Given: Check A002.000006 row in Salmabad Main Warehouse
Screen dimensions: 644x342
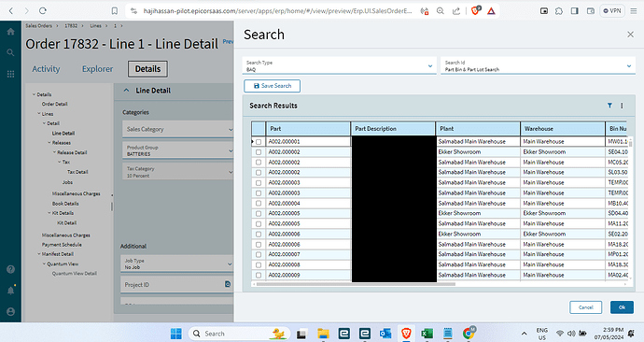Looking at the screenshot, I should [x=259, y=245].
